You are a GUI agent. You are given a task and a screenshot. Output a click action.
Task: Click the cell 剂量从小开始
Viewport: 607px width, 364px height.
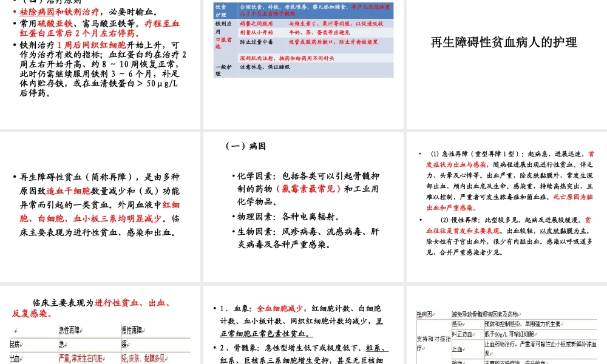click(x=256, y=33)
